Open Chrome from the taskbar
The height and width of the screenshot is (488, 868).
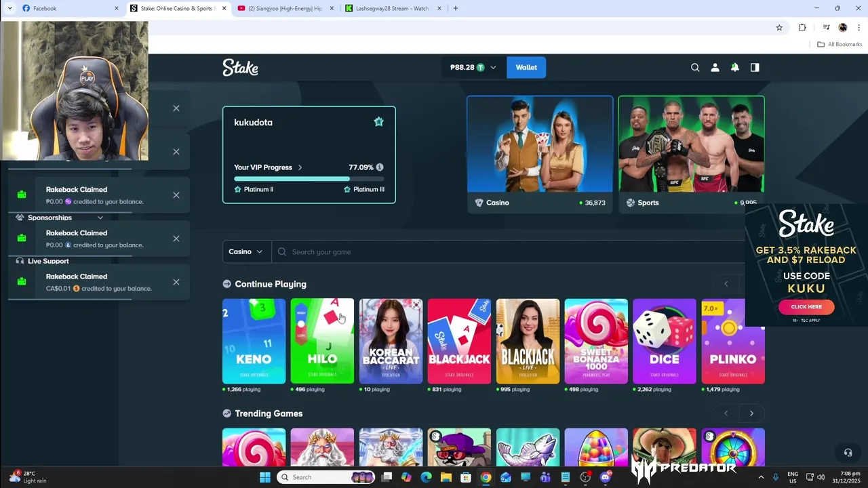486,477
